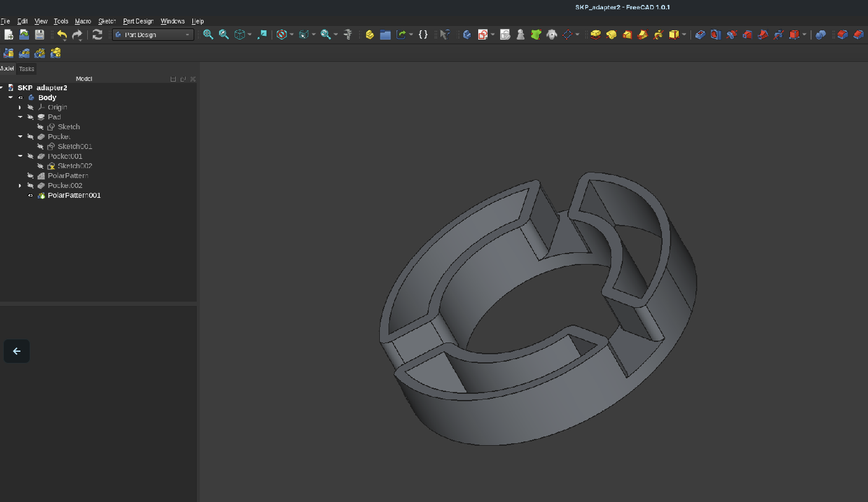The height and width of the screenshot is (502, 868).
Task: Click the Save document icon
Action: [x=40, y=35]
